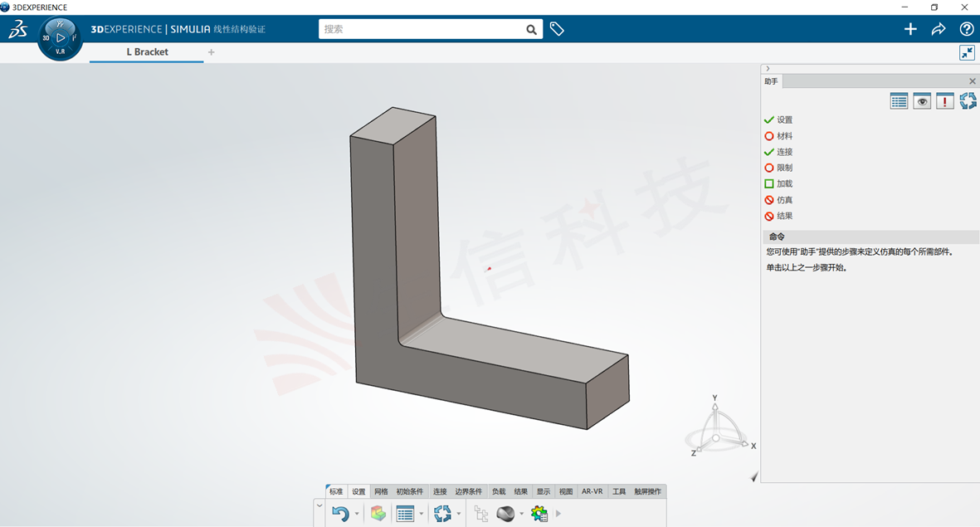Collapse the action bar chevron at left

319,505
